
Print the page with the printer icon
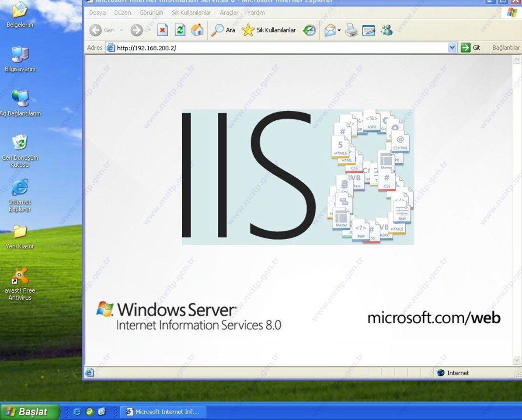351,30
